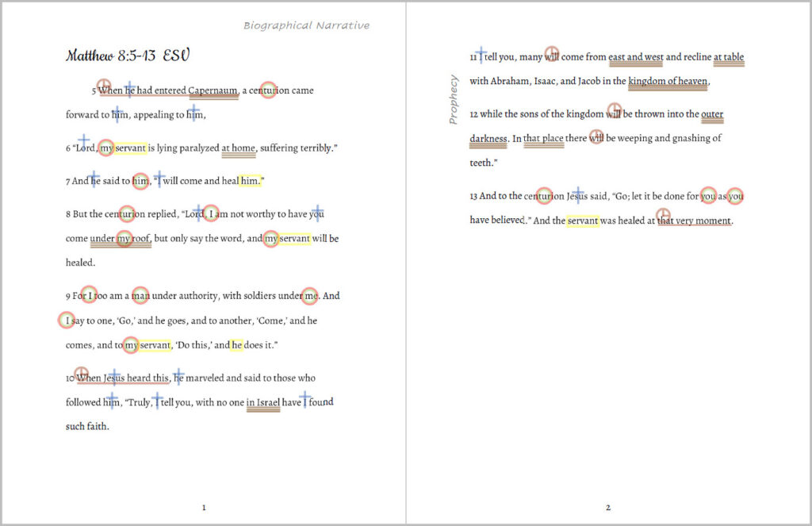Click the highlighted word "servant" in verse 13

point(582,221)
